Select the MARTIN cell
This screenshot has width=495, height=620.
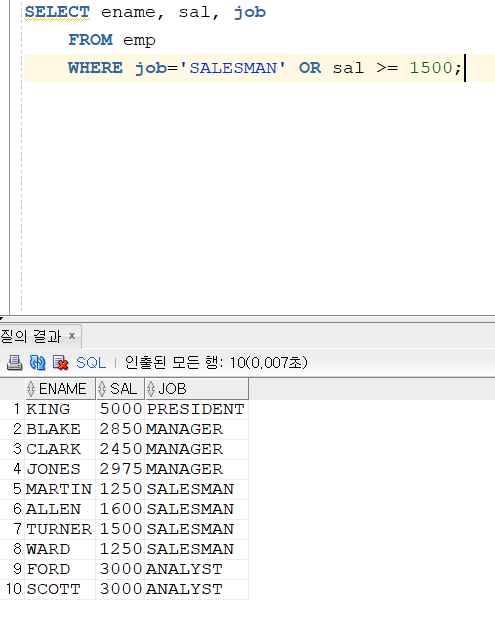pyautogui.click(x=60, y=489)
